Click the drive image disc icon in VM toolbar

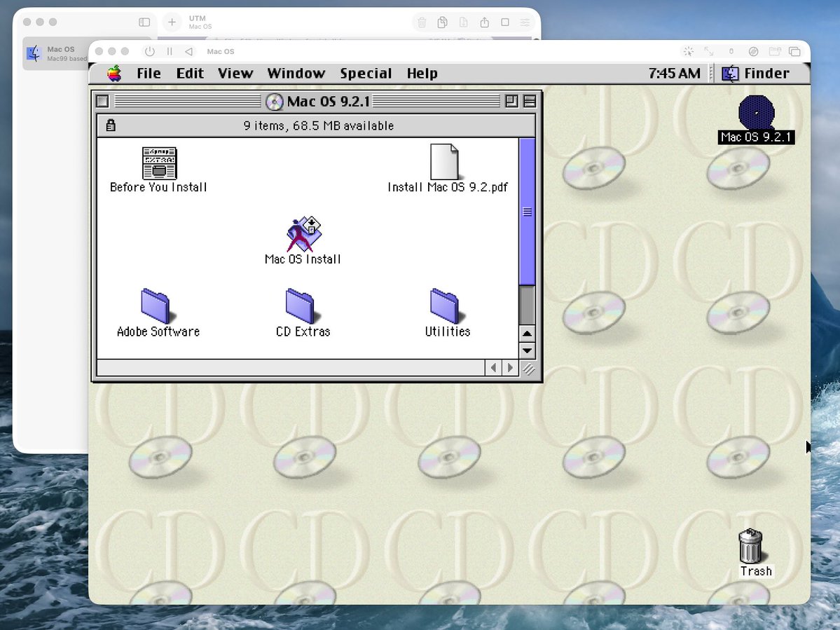click(753, 51)
